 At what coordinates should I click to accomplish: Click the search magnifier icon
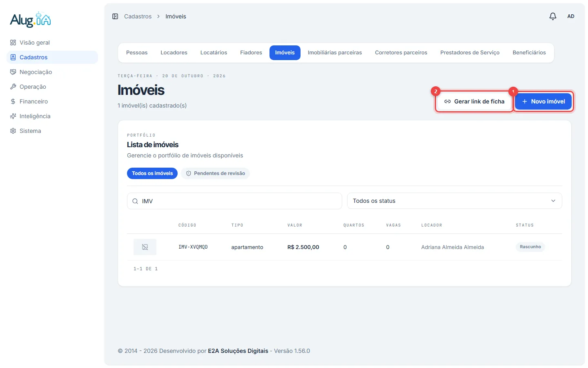[135, 201]
